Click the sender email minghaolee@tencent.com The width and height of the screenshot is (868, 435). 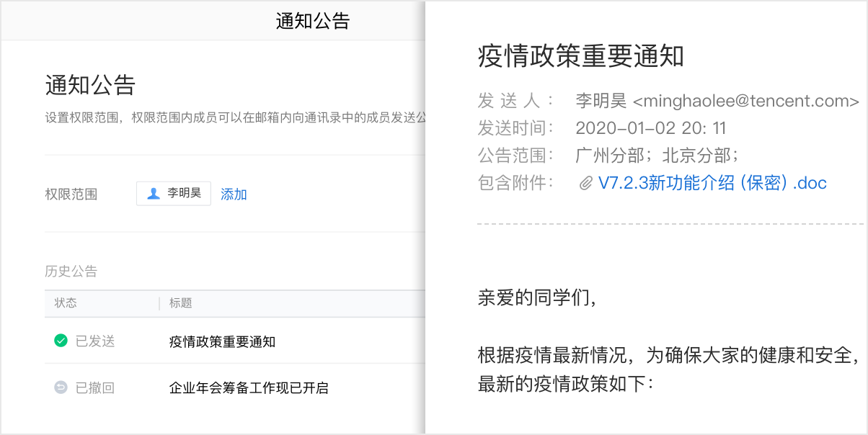point(745,101)
